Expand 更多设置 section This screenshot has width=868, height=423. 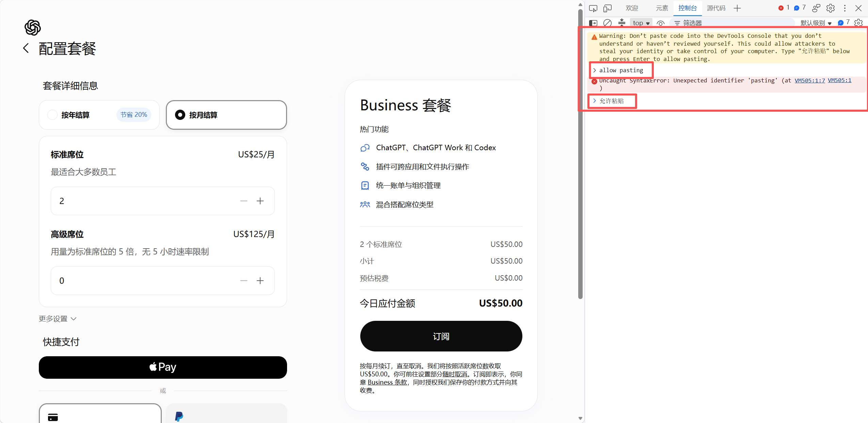58,319
